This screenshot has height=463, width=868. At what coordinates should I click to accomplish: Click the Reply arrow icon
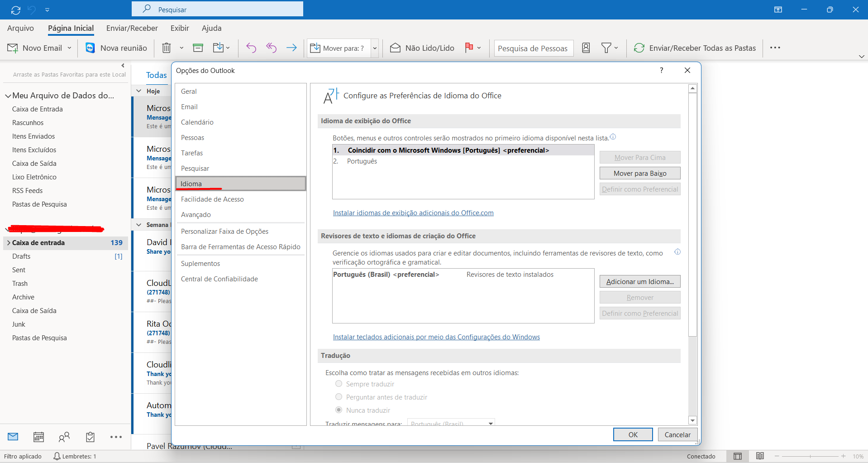[251, 48]
